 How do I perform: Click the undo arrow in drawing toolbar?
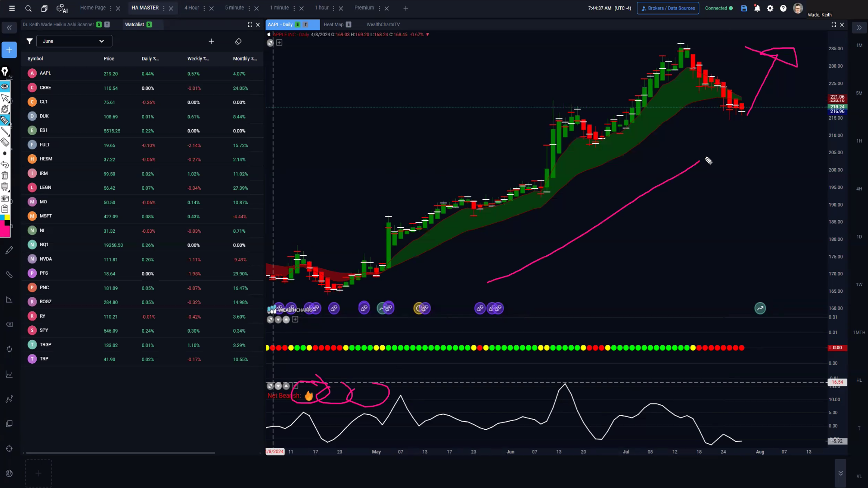point(5,164)
